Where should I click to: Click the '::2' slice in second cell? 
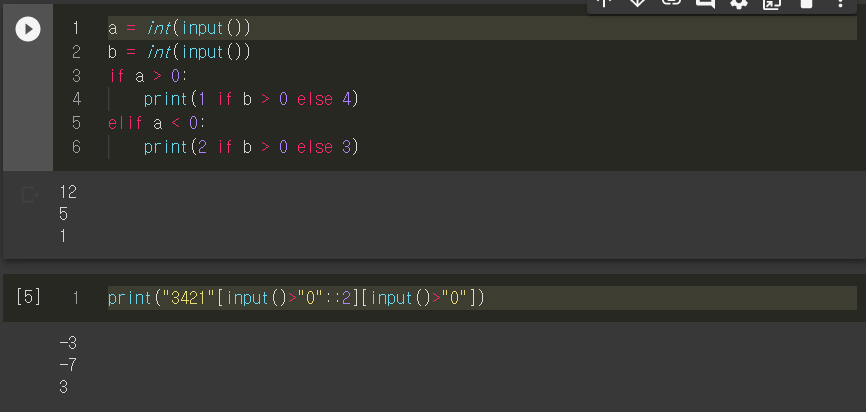click(x=337, y=298)
